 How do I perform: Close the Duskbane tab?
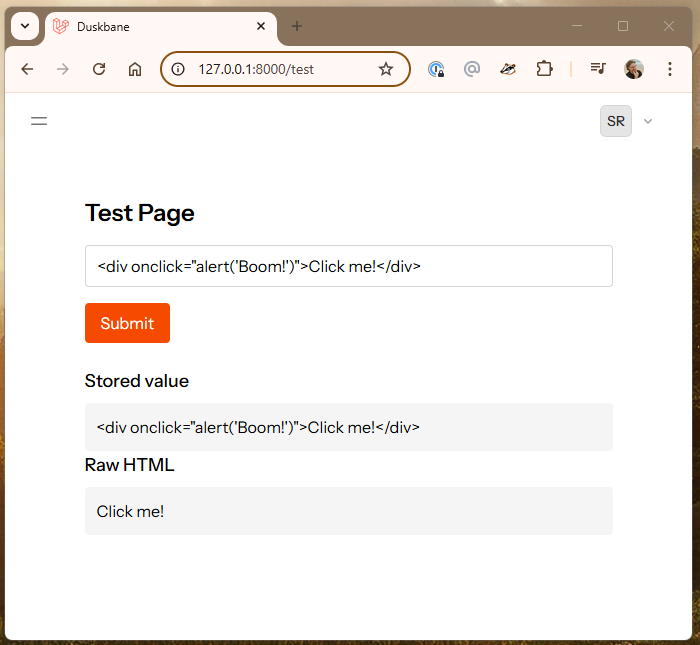261,26
